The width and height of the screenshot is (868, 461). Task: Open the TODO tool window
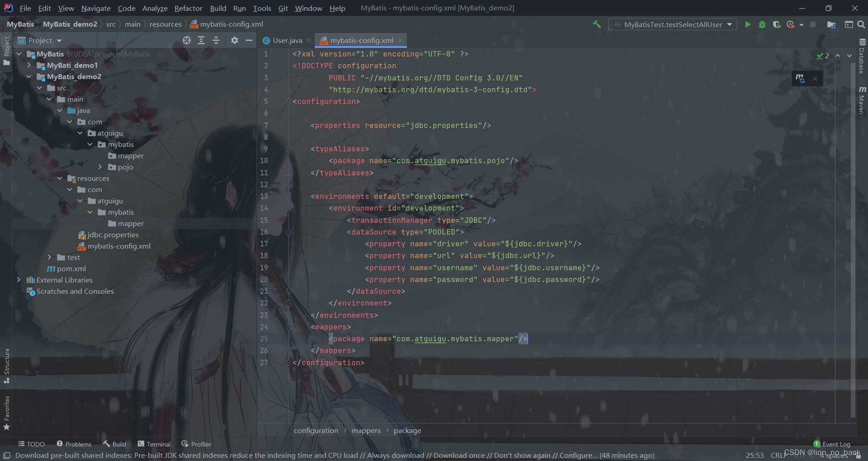(x=31, y=444)
